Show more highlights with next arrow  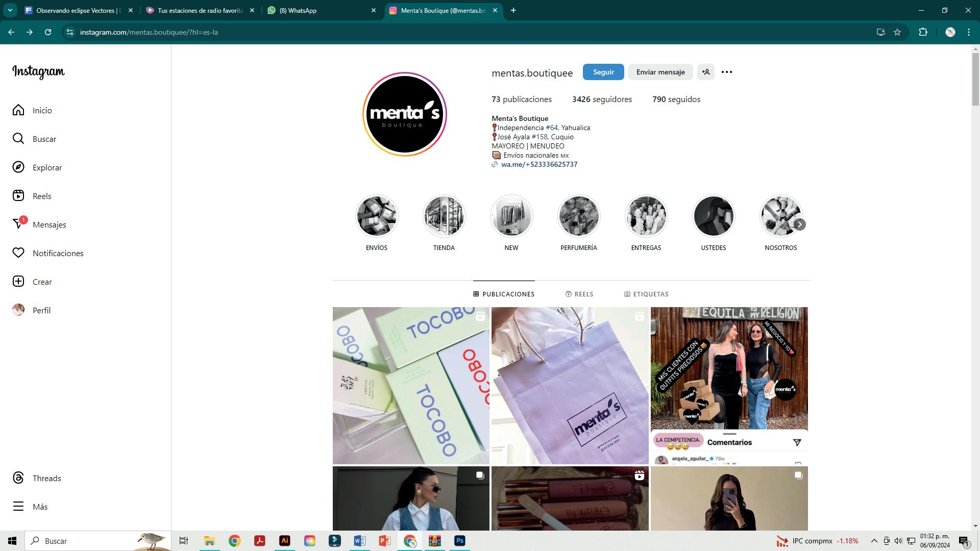[800, 224]
